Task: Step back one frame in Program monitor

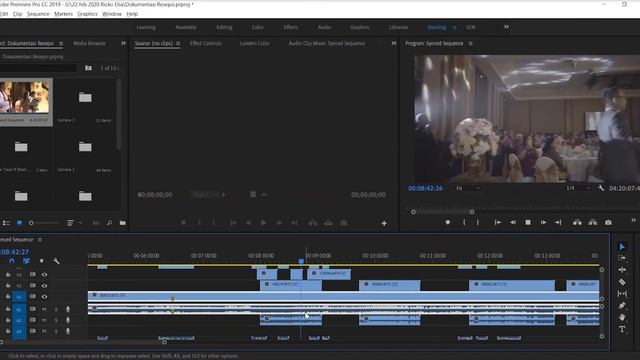Action: click(513, 222)
